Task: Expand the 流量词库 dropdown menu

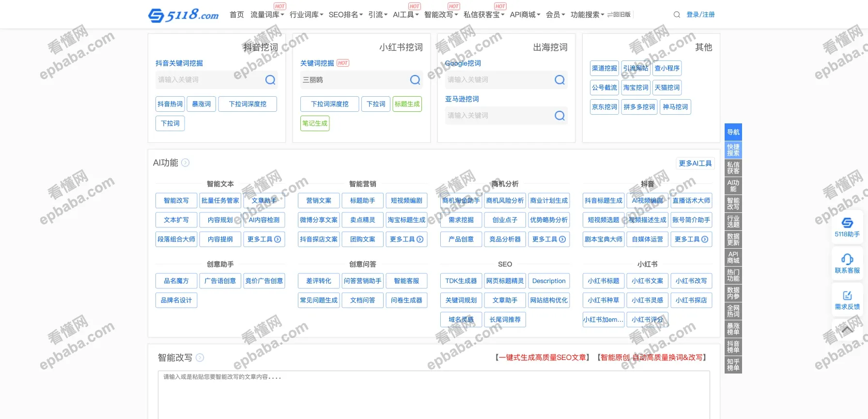Action: click(267, 15)
